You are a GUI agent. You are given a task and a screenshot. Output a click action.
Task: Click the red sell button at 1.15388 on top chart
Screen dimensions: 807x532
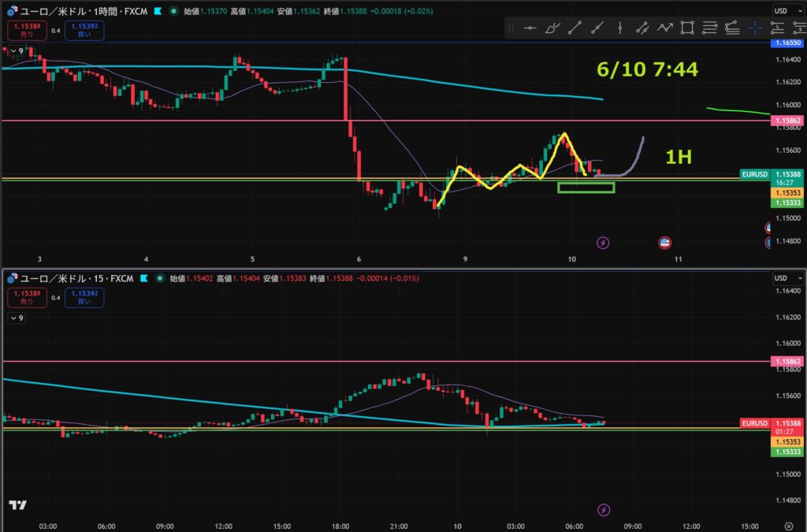[27, 31]
